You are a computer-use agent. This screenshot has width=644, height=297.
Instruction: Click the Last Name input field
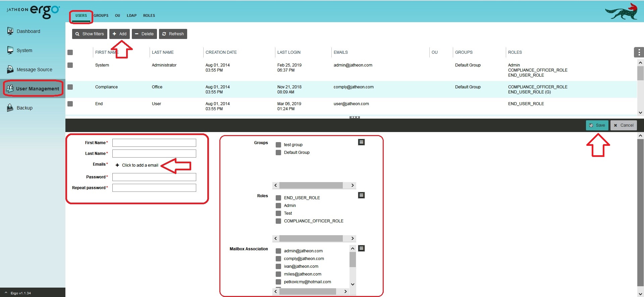coord(154,154)
